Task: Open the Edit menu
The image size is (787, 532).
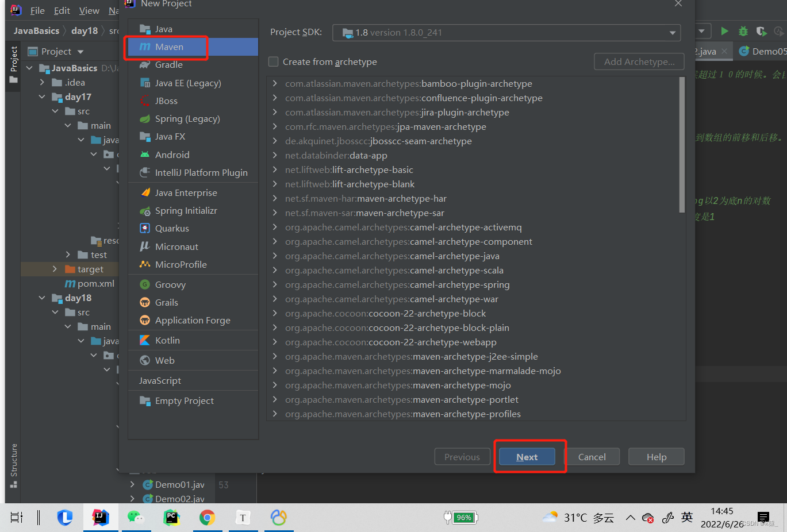Action: tap(62, 10)
